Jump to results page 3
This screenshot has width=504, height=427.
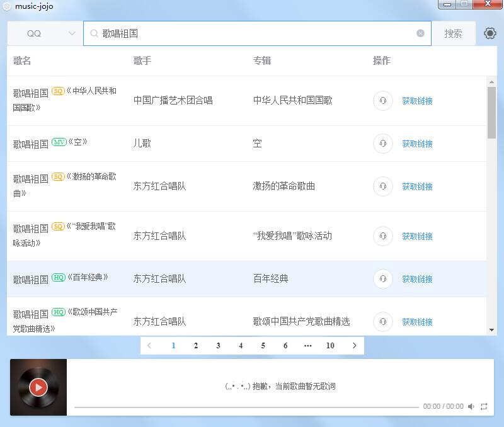pos(218,345)
